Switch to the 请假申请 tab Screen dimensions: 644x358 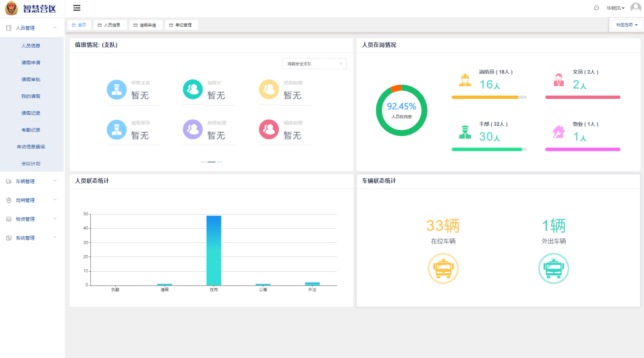pos(146,25)
